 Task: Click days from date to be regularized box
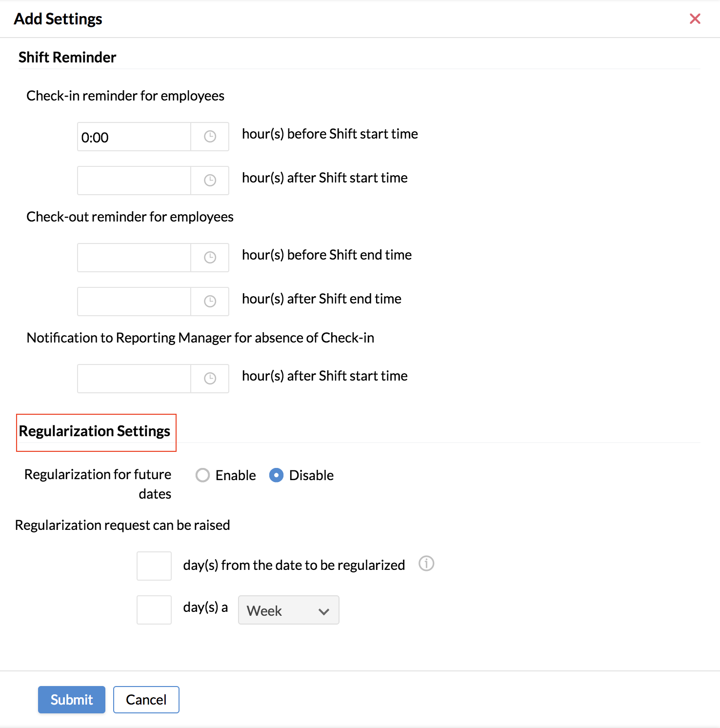coord(154,566)
